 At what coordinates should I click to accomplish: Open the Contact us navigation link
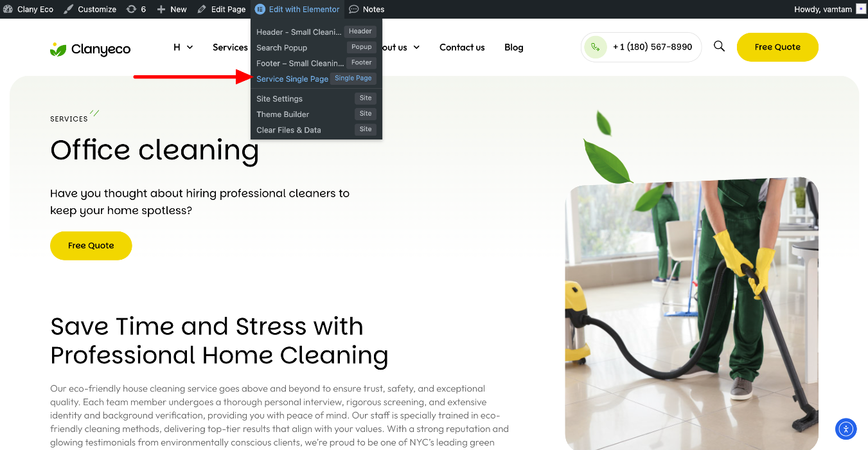(x=462, y=47)
